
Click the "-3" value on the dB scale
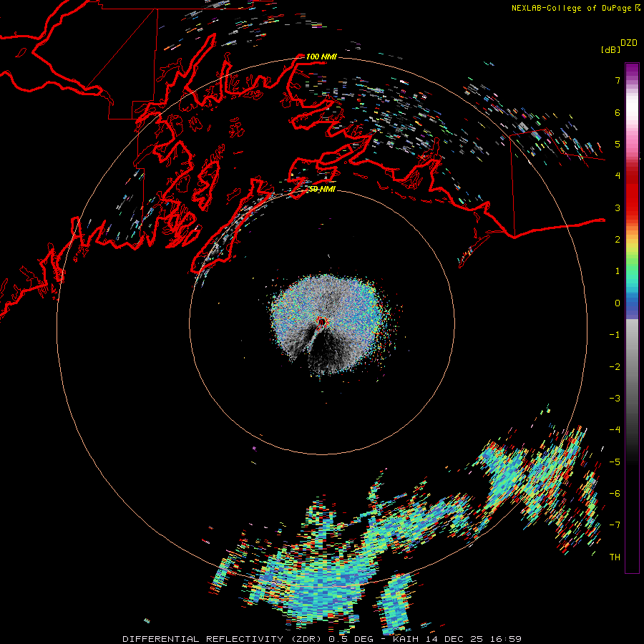click(615, 399)
